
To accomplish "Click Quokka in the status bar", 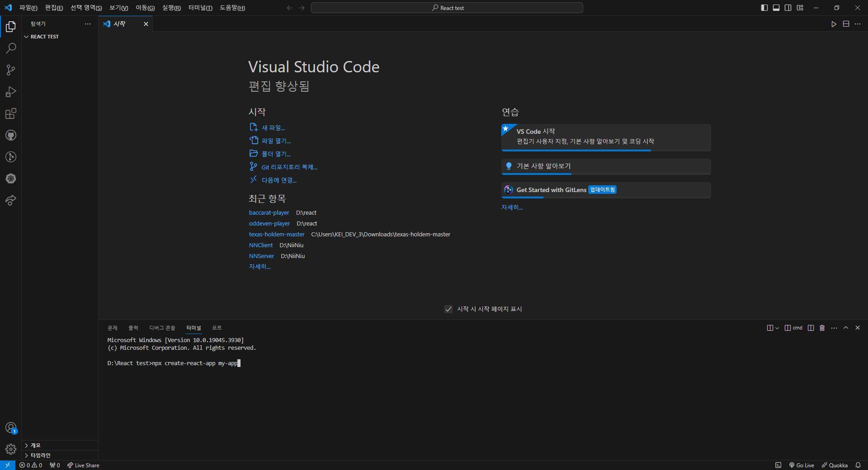I will 835,465.
